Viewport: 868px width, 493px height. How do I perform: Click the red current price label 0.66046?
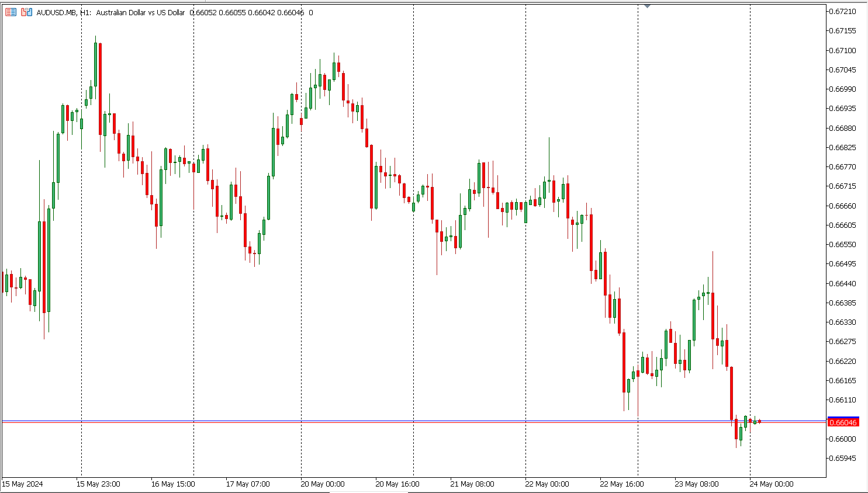point(843,422)
